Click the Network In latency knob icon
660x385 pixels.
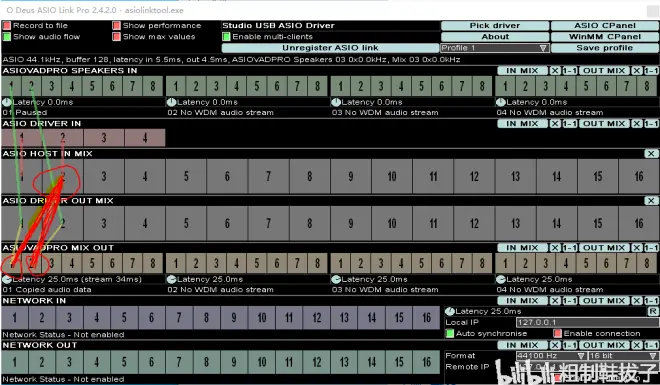pyautogui.click(x=450, y=311)
